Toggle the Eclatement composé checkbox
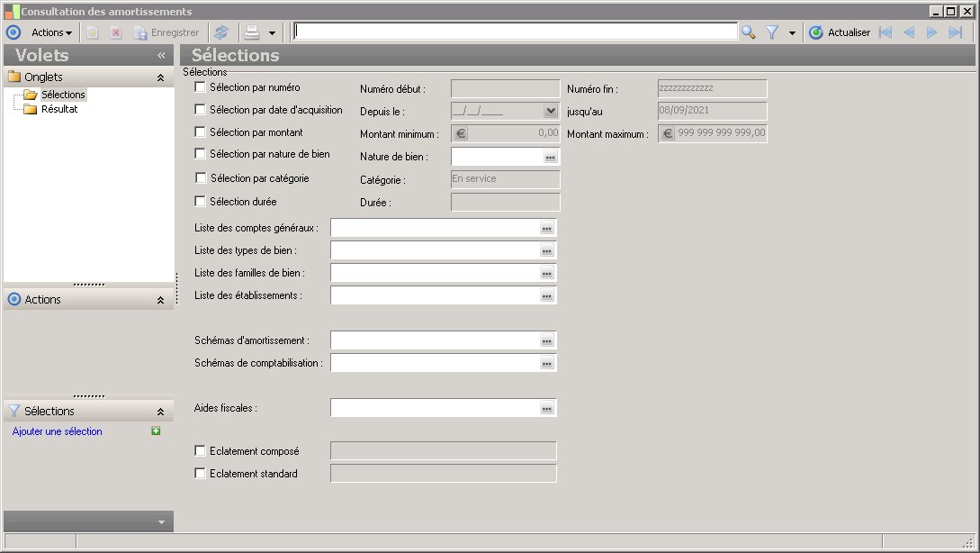The image size is (980, 553). click(200, 451)
